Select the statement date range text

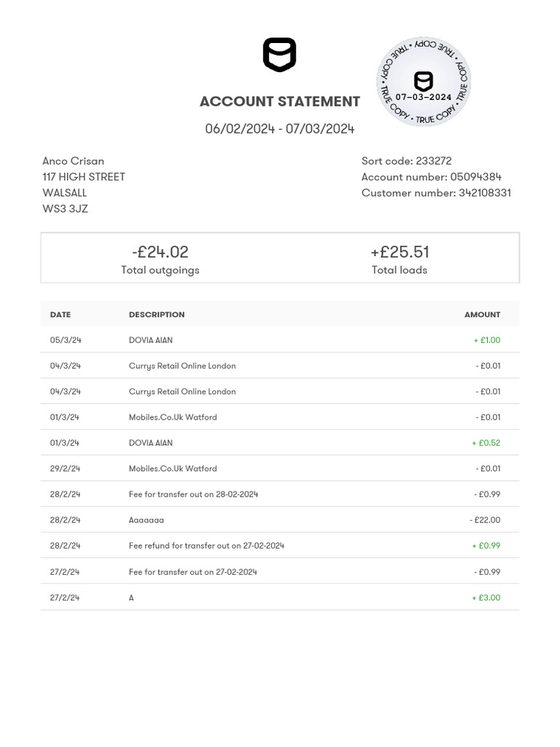click(x=279, y=129)
